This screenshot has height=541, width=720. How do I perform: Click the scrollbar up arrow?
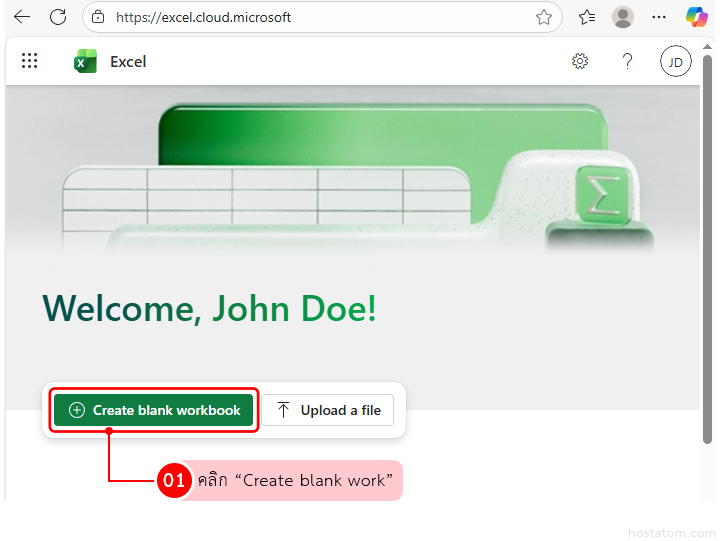707,46
